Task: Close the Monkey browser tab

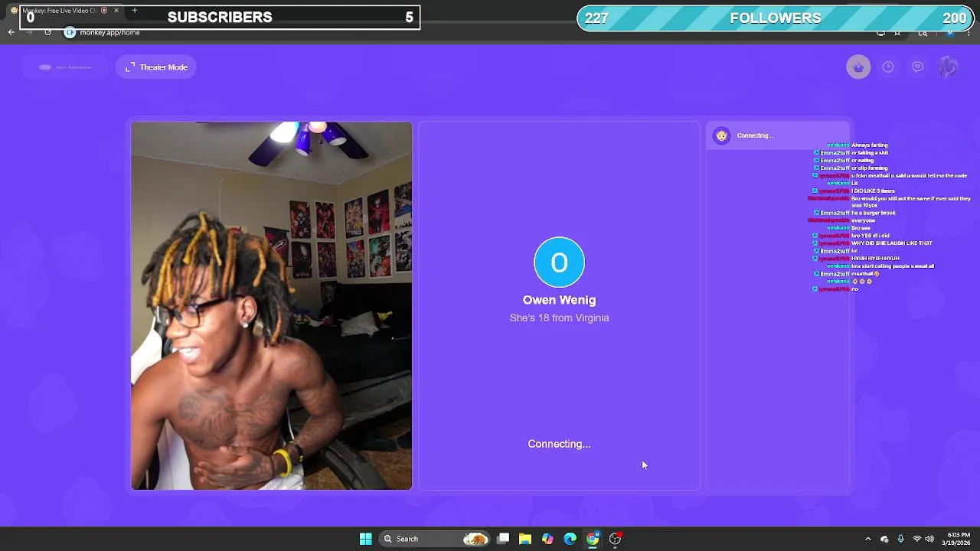Action: [x=116, y=11]
